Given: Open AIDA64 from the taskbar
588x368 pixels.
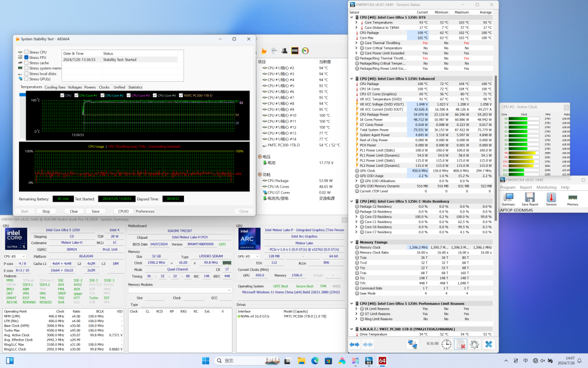Looking at the screenshot, I should coord(382,360).
